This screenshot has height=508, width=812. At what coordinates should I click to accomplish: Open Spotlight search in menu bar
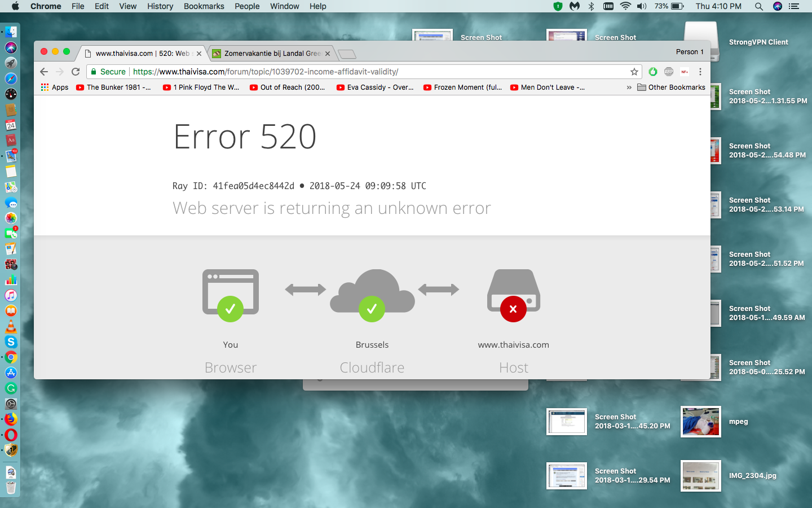[x=759, y=6]
